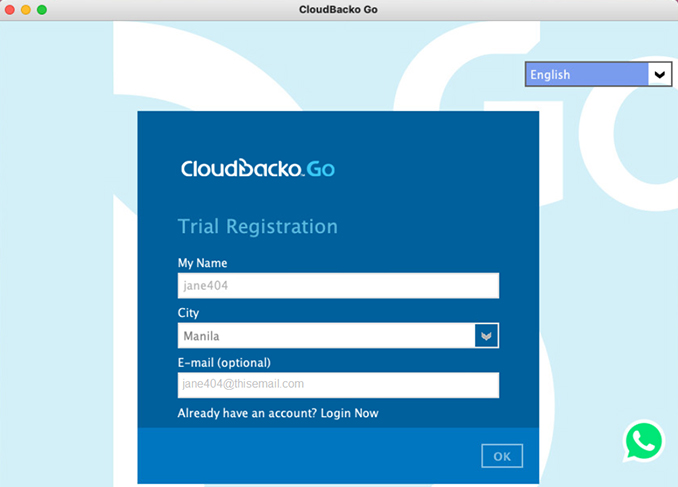Click the My Name label
Screen dimensions: 678x487
(202, 263)
